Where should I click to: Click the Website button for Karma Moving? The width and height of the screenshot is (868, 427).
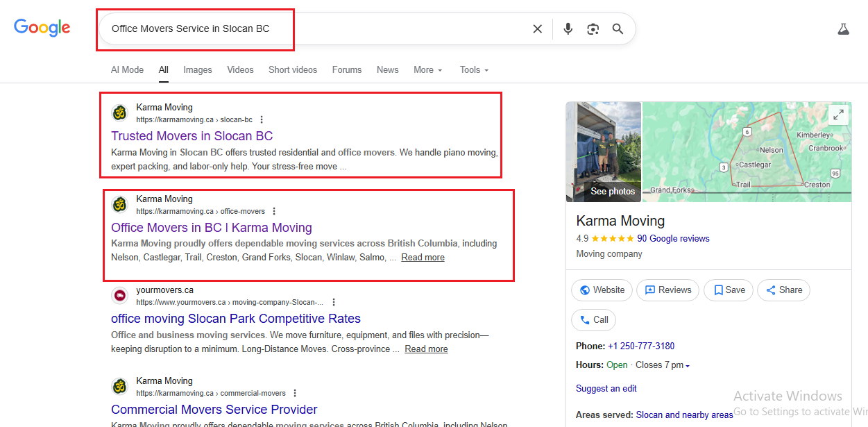point(602,290)
